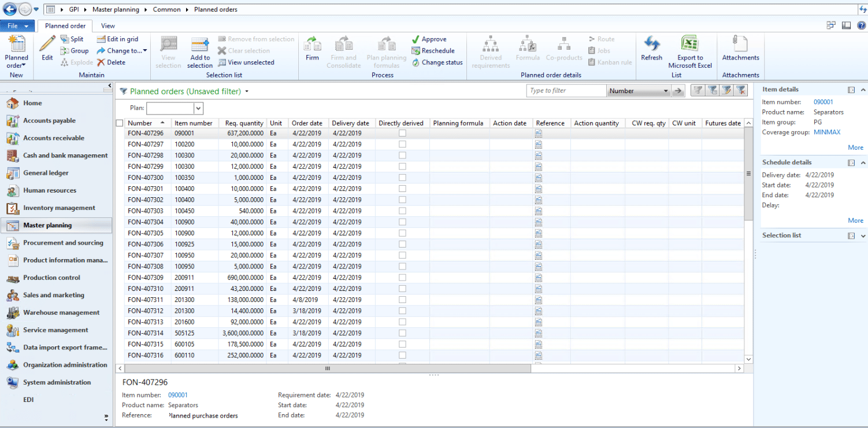Check the Directly derived box for FON-407296
Screen dimensions: 868x428
pos(401,133)
